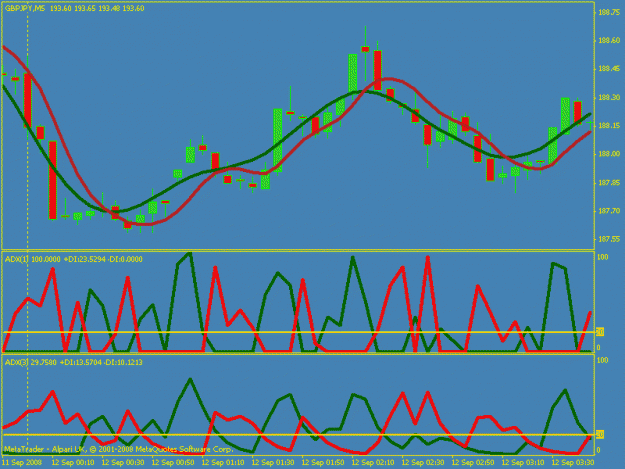Click the +DI:23.5294 value in ADX(1) panel
This screenshot has height=469, width=625.
84,259
